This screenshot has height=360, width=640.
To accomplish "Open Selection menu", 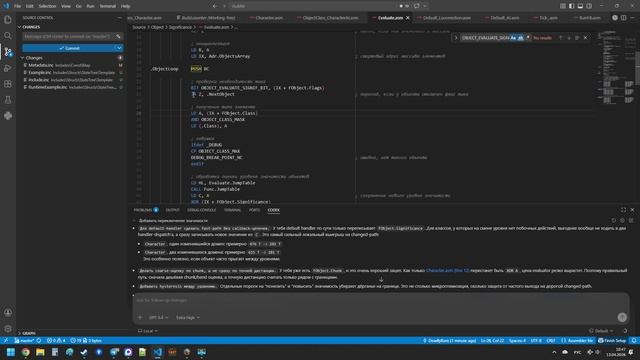I will pos(47,6).
